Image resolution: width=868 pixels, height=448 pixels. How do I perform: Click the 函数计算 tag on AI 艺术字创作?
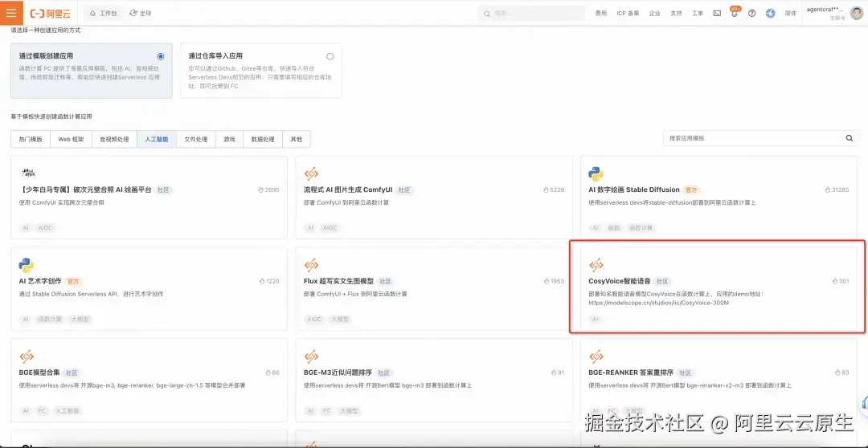[x=50, y=319]
